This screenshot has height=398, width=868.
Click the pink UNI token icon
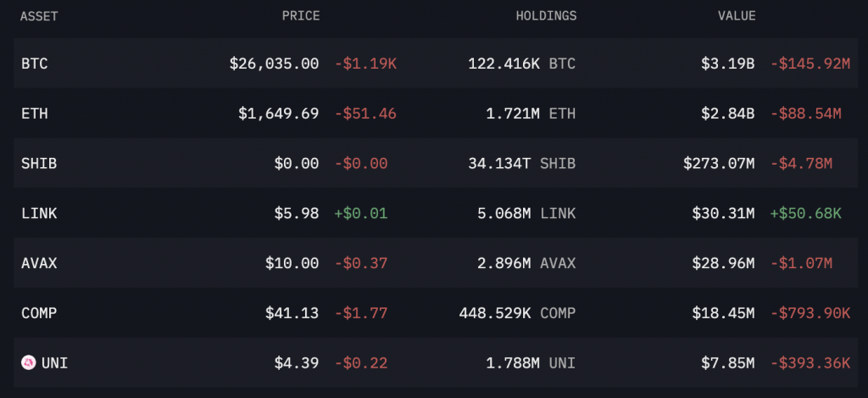pyautogui.click(x=28, y=362)
